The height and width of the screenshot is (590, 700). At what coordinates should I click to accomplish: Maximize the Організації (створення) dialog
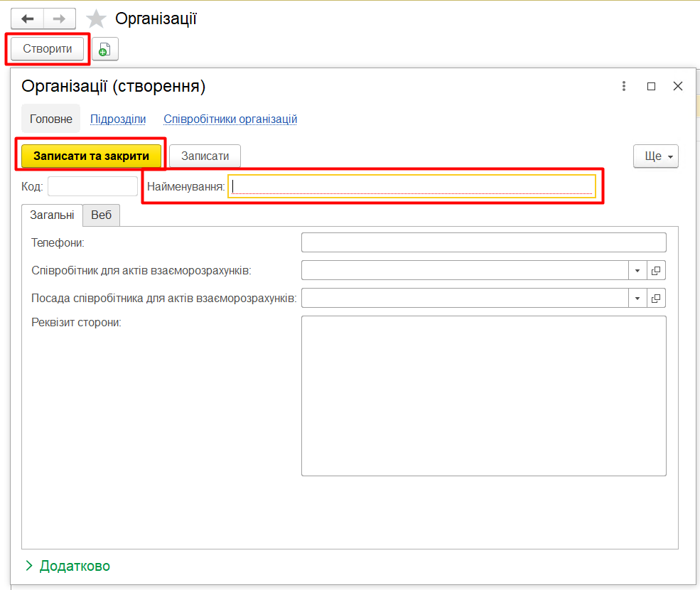(651, 86)
